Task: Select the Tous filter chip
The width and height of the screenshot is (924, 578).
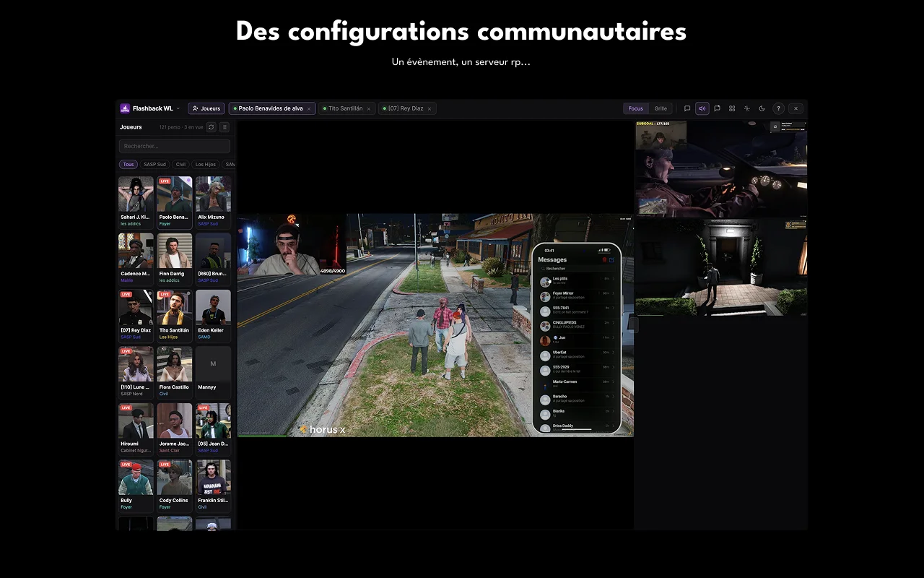Action: (x=128, y=165)
